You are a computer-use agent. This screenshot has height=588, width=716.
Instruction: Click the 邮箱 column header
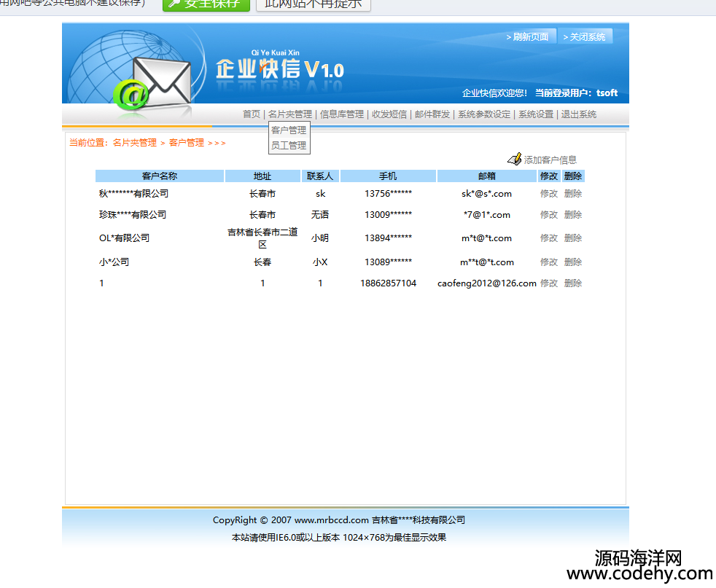(487, 176)
